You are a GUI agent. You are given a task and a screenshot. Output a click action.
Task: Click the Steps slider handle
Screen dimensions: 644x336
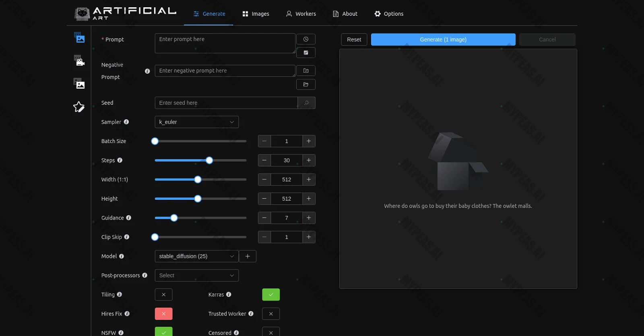pyautogui.click(x=209, y=160)
